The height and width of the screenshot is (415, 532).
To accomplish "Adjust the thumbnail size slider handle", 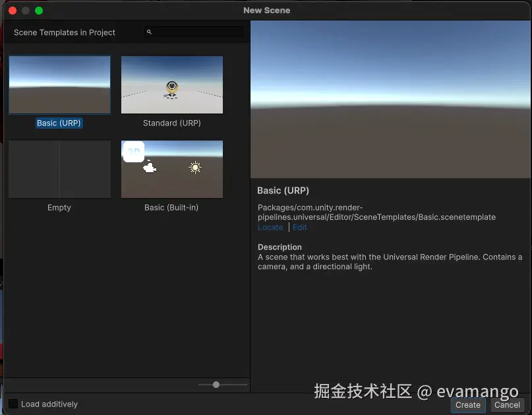I will point(216,385).
